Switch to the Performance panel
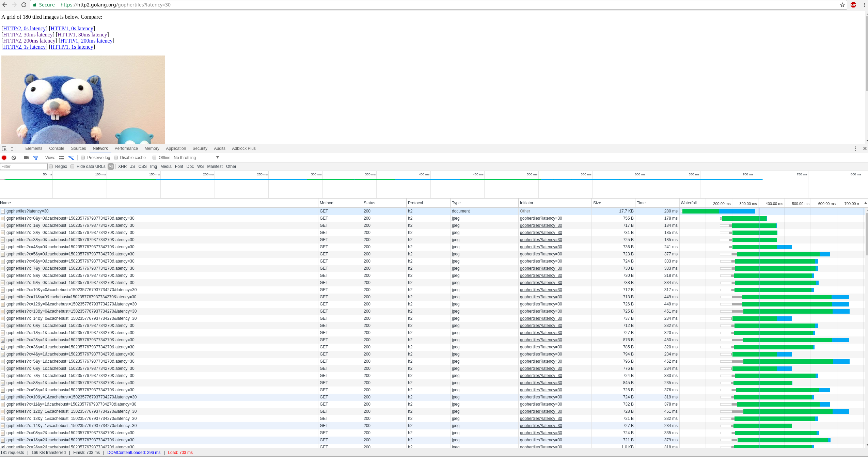 point(126,148)
